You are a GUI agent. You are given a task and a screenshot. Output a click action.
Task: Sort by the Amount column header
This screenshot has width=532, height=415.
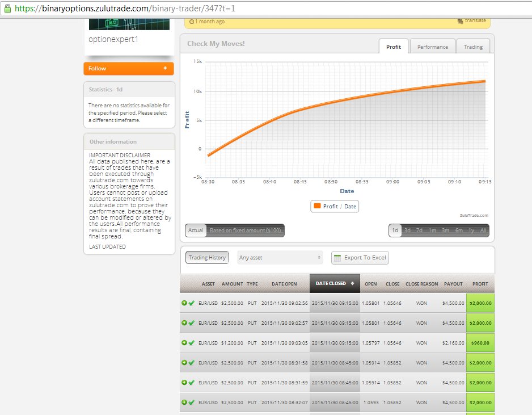(233, 284)
